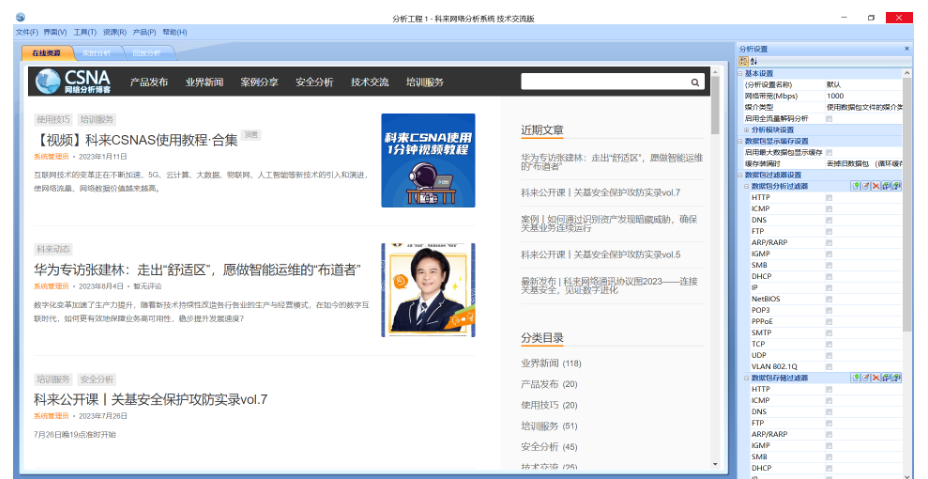The image size is (928, 479).
Task: Open main article 科来公开课 关基安全保护攻防实录vol.7
Action: click(150, 400)
